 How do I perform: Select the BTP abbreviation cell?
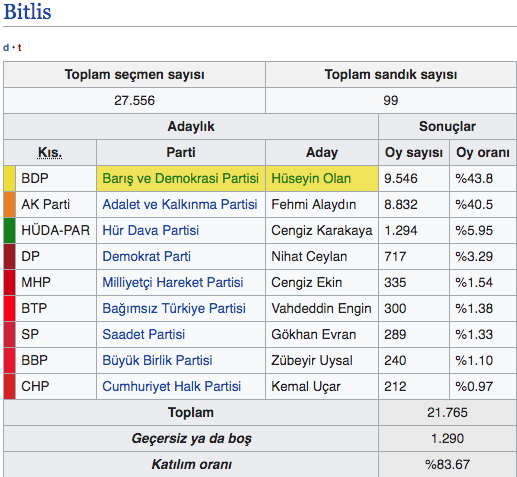pos(56,308)
